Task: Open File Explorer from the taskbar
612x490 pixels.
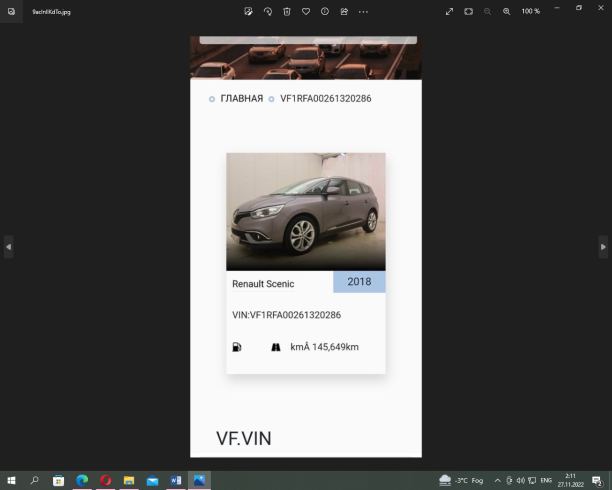Action: click(129, 480)
